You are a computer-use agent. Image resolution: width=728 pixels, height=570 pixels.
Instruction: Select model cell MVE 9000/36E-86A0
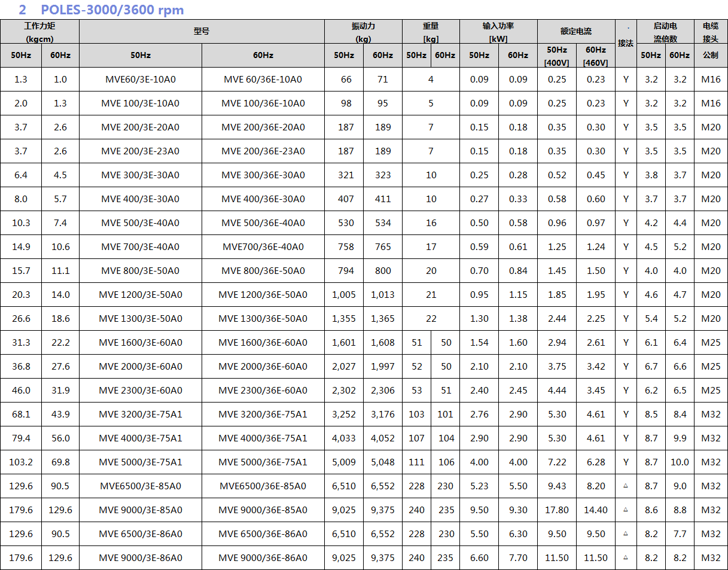pyautogui.click(x=263, y=558)
